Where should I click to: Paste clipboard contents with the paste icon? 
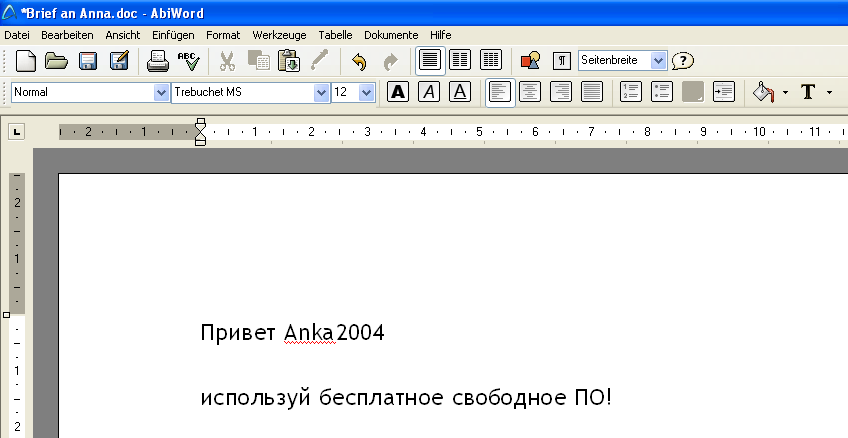[x=289, y=61]
